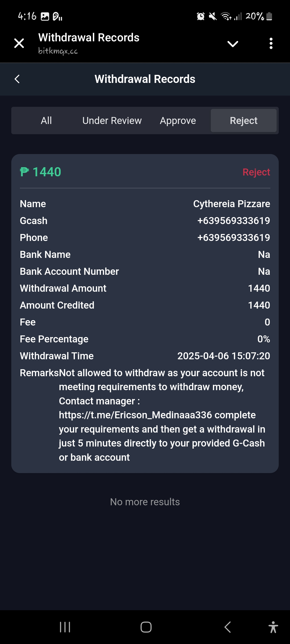
Task: Go back using the page back arrow
Action: 17,79
